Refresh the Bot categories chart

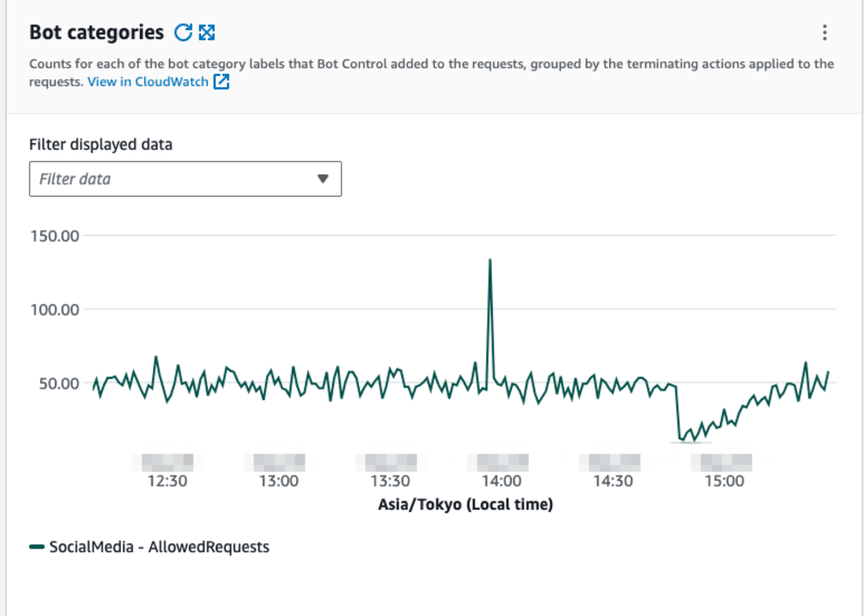(183, 32)
